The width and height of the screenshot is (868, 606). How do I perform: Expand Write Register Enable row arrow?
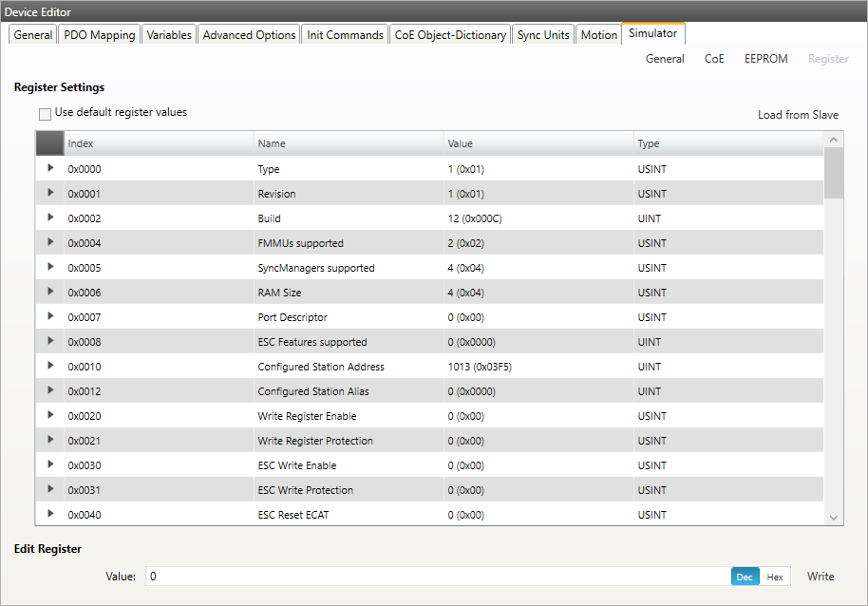[x=50, y=416]
